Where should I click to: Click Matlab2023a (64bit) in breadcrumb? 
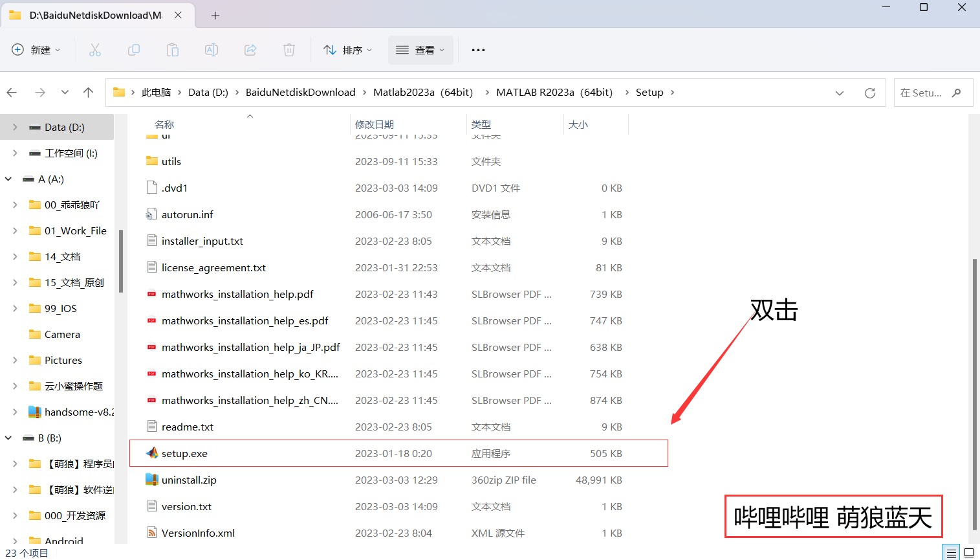[x=423, y=93]
